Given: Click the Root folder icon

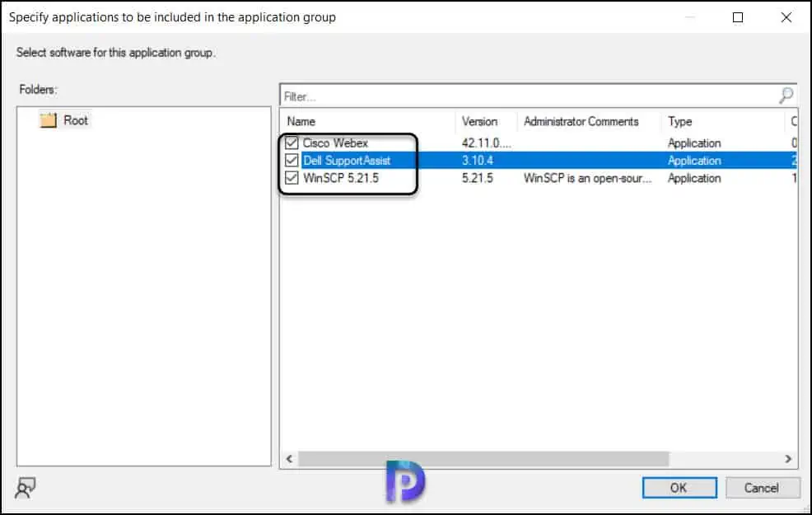Looking at the screenshot, I should 48,120.
